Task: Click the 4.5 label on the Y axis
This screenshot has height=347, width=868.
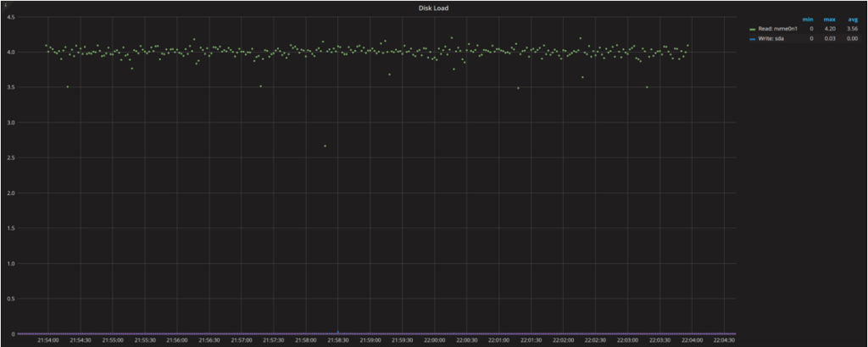Action: (10, 17)
